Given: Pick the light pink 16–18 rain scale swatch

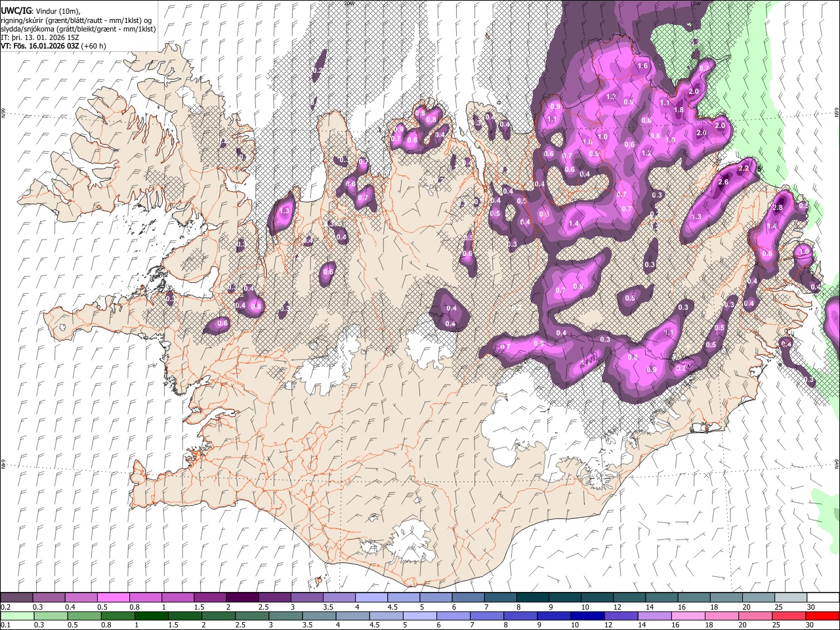Looking at the screenshot, I should 688,616.
